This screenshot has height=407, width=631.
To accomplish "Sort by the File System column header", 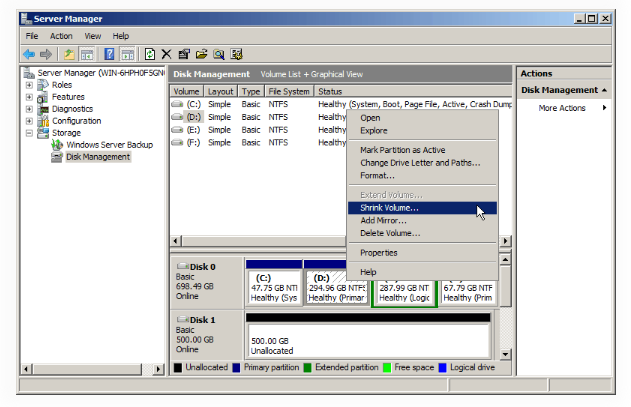I will [x=289, y=90].
